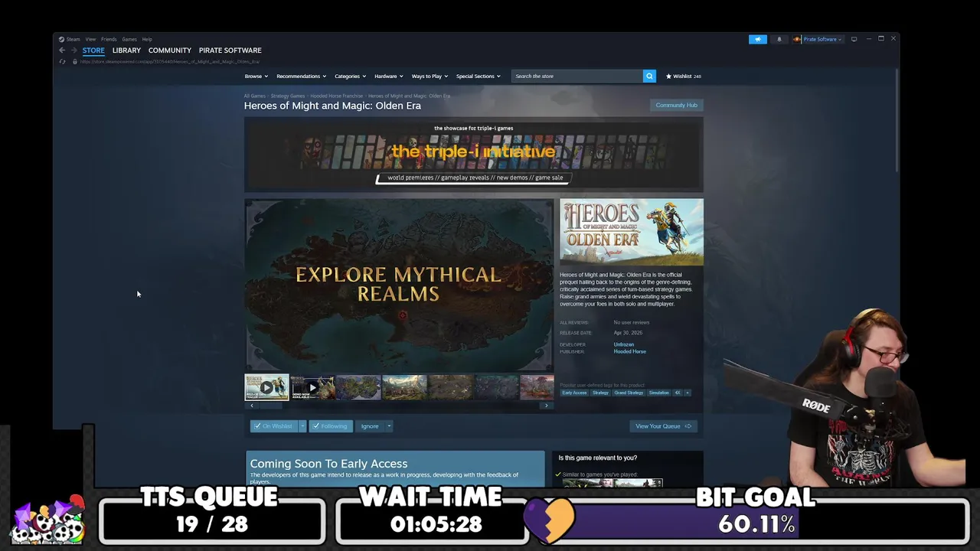Open the All Games breadcrumb link
This screenshot has width=980, height=551.
click(x=255, y=96)
